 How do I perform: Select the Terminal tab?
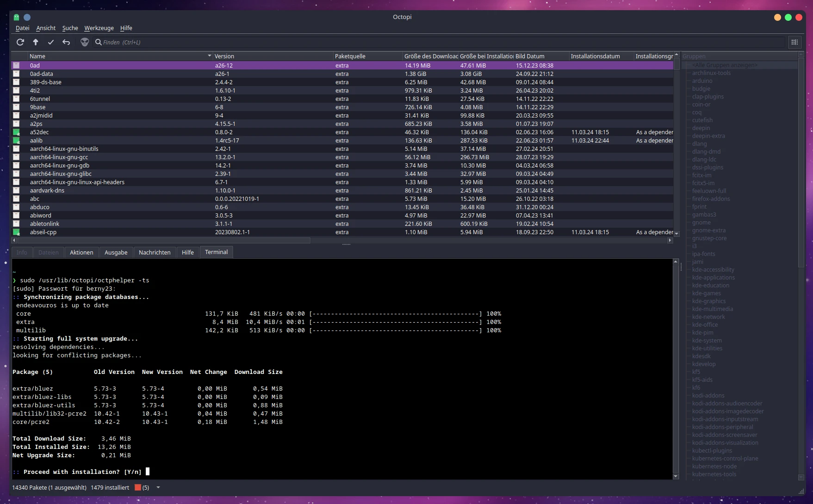(217, 252)
